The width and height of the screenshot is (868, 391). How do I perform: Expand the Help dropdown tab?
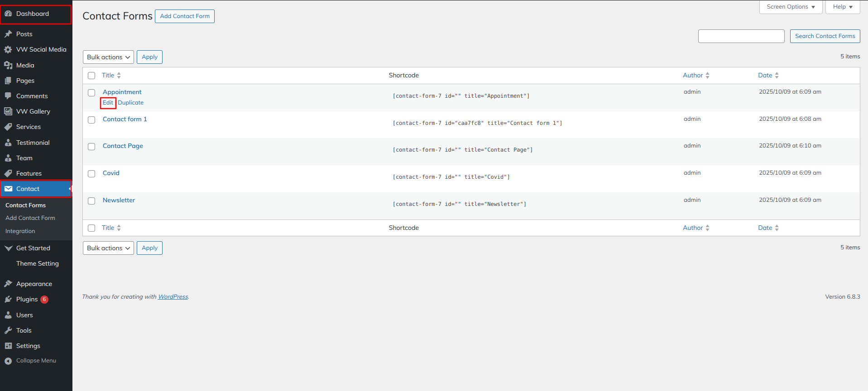click(842, 7)
